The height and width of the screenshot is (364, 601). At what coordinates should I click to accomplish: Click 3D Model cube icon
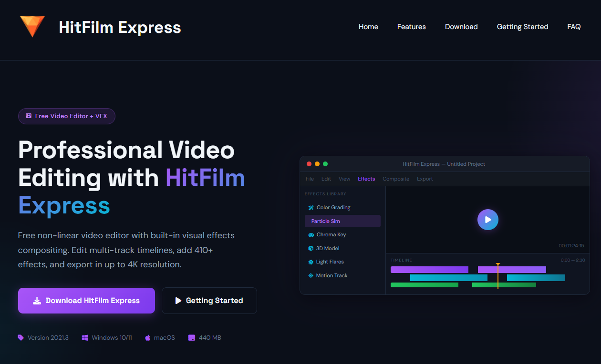click(x=311, y=248)
